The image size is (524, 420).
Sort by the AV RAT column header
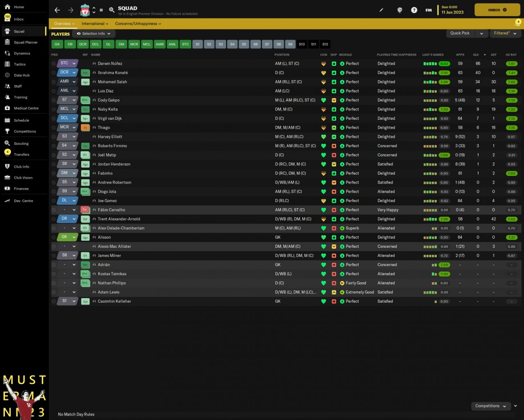click(511, 55)
